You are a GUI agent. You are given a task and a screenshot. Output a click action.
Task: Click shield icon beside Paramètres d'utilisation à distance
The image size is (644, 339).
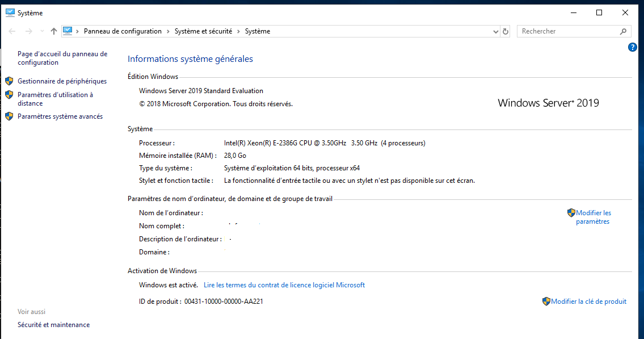pyautogui.click(x=9, y=95)
